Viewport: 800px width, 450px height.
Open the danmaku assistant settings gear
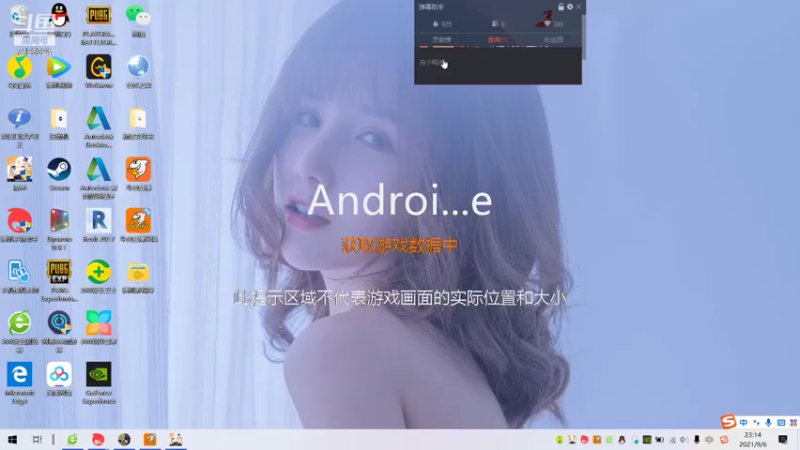point(570,7)
